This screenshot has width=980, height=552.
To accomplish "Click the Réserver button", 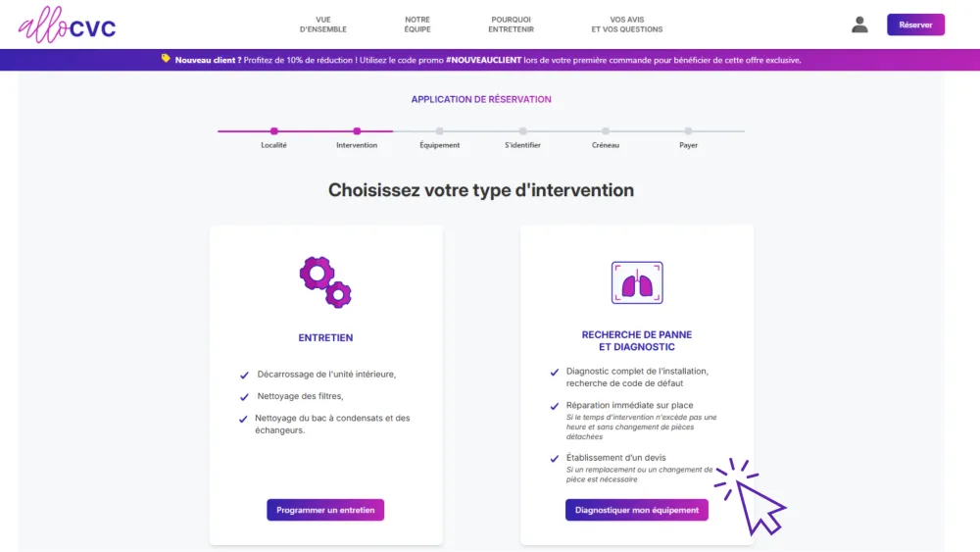I will [915, 25].
